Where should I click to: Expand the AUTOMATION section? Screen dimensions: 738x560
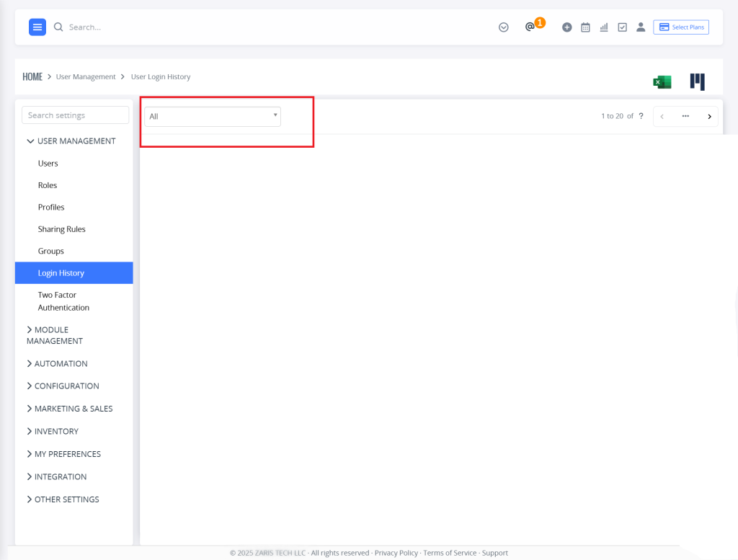click(57, 364)
